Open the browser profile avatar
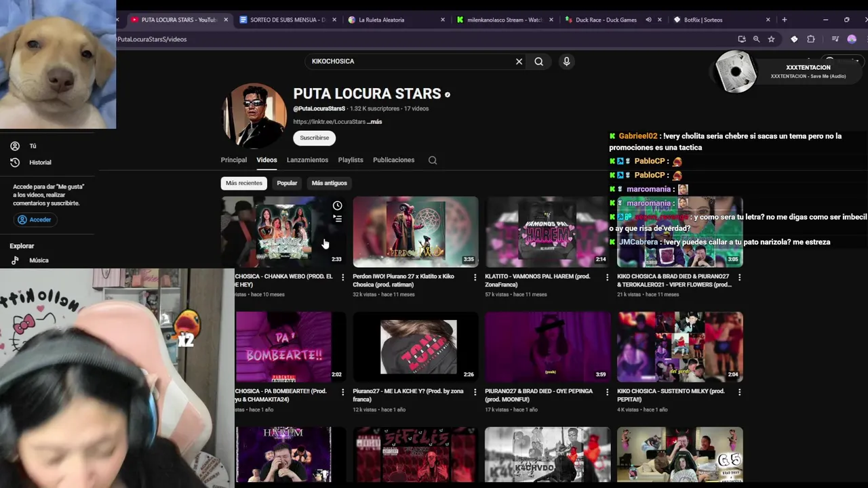The width and height of the screenshot is (868, 488). [852, 39]
